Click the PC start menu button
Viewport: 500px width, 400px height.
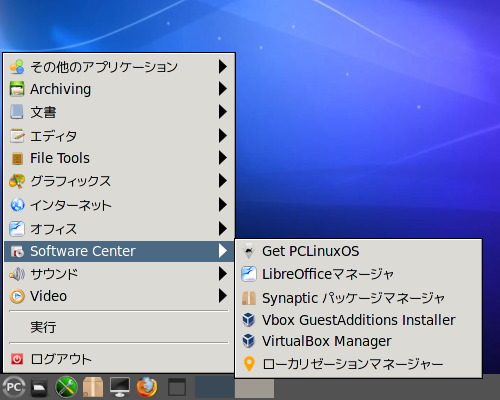14,387
